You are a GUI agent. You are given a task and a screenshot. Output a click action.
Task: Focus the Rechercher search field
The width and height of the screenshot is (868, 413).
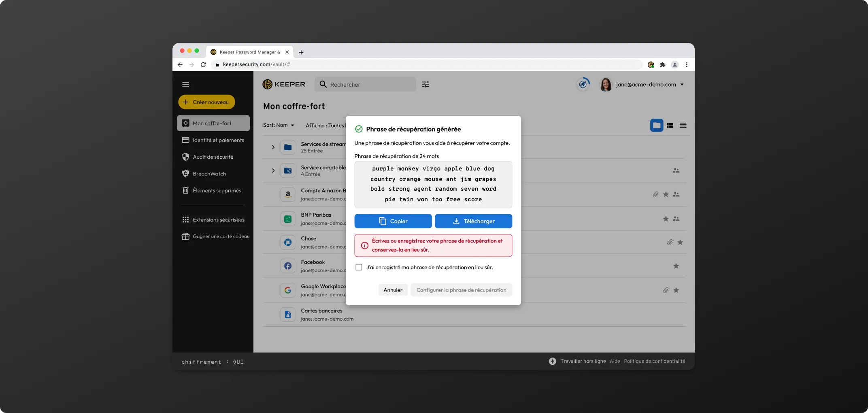click(365, 84)
